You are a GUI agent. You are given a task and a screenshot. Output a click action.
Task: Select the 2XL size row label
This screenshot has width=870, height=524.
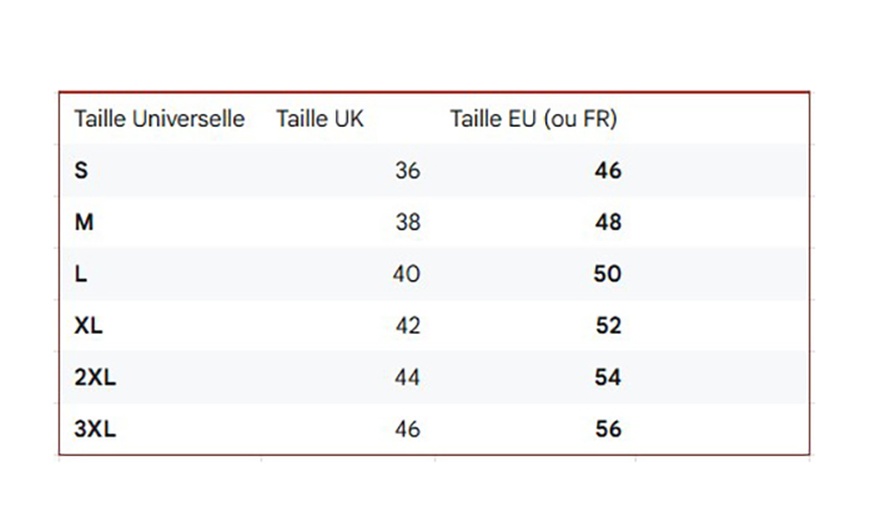95,378
